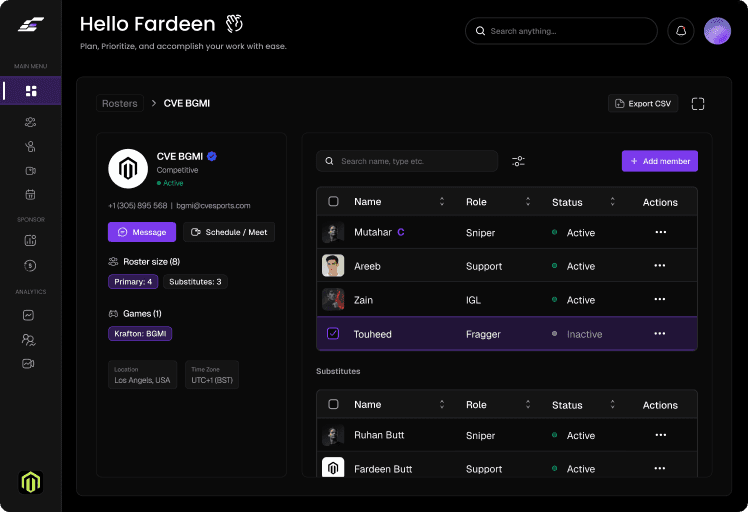
Task: Open the calendar icon in sidebar
Action: (31, 194)
